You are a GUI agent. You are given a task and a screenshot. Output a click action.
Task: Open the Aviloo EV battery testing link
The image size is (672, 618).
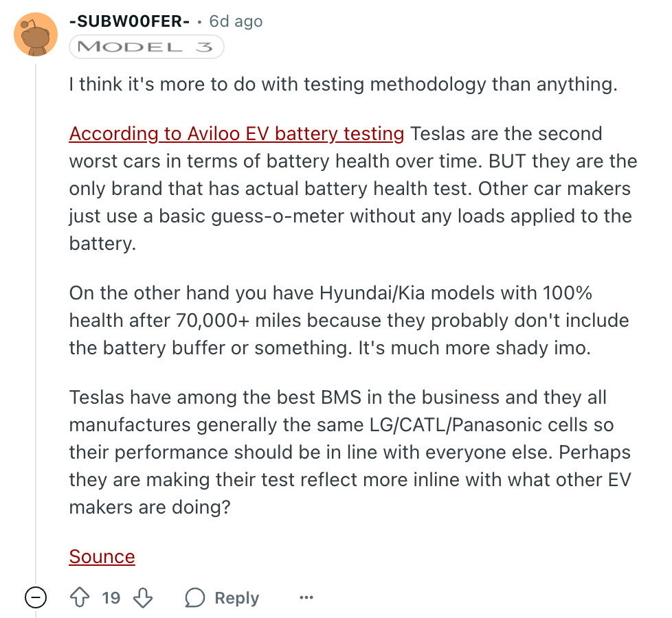236,133
